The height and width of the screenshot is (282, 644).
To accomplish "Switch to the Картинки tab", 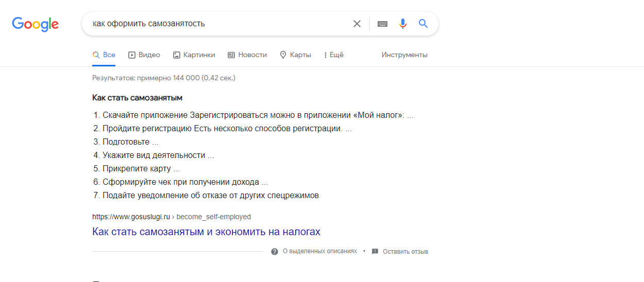I will pos(199,55).
